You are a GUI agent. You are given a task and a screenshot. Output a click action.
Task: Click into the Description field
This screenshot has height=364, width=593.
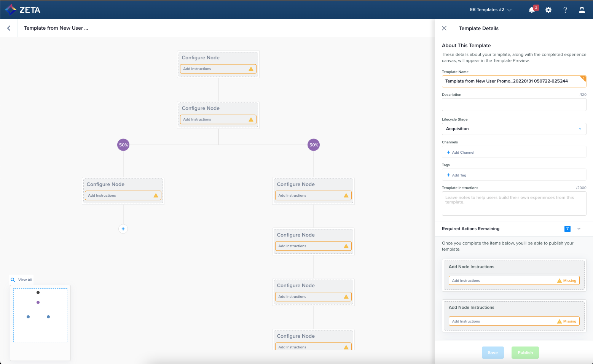click(514, 105)
